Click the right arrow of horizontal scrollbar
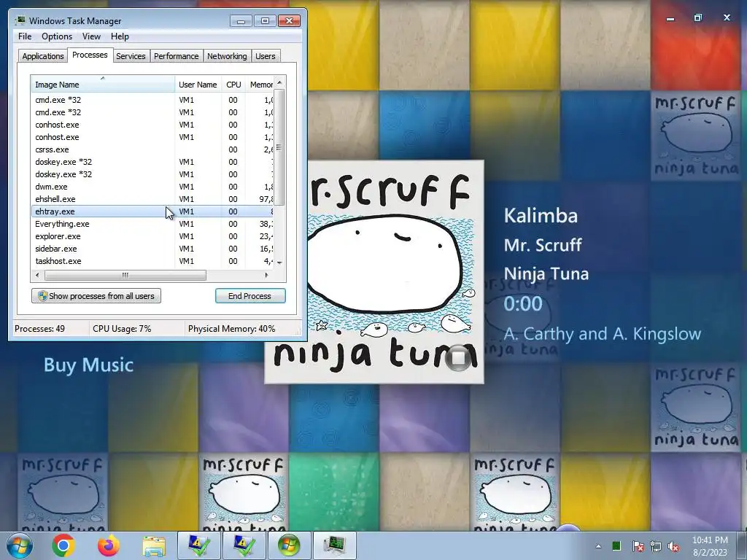Screen dimensions: 747x560 266,275
